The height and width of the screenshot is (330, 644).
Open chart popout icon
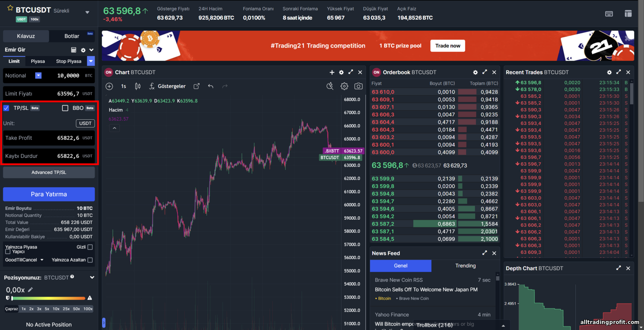coord(197,86)
